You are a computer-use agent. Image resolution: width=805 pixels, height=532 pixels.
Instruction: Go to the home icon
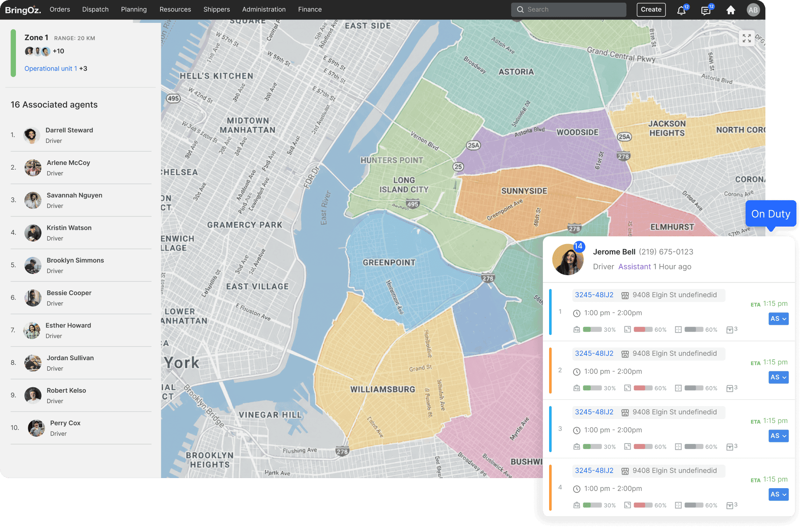(730, 10)
